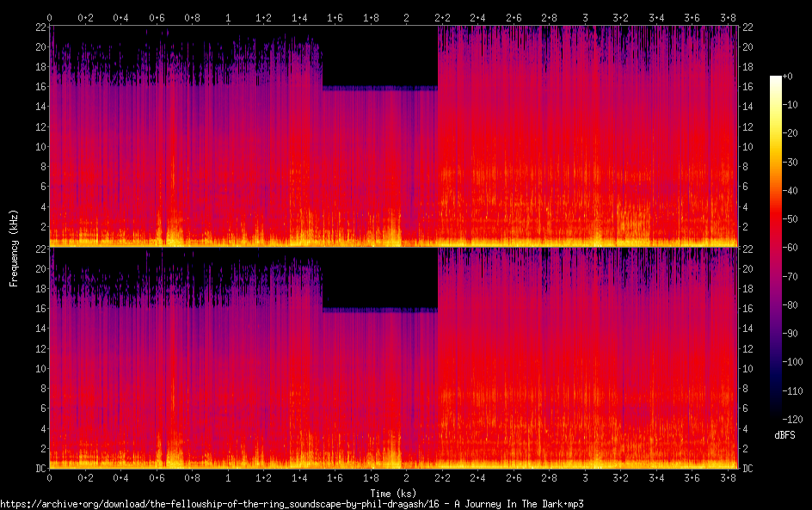Click the Frequency (kHz) axis label
This screenshot has height=510, width=812.
tap(14, 248)
